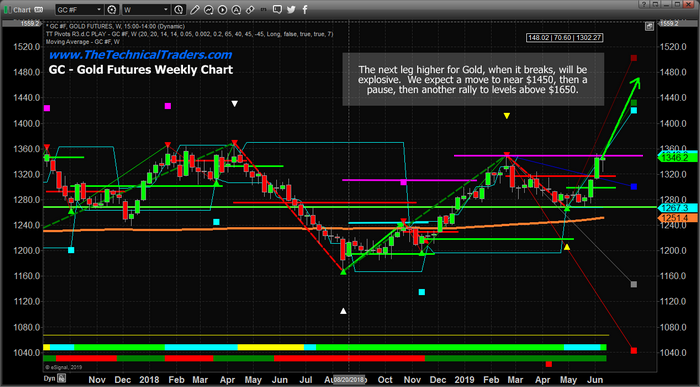The image size is (700, 387).
Task: Open the alerts circled-A icon
Action: (236, 9)
